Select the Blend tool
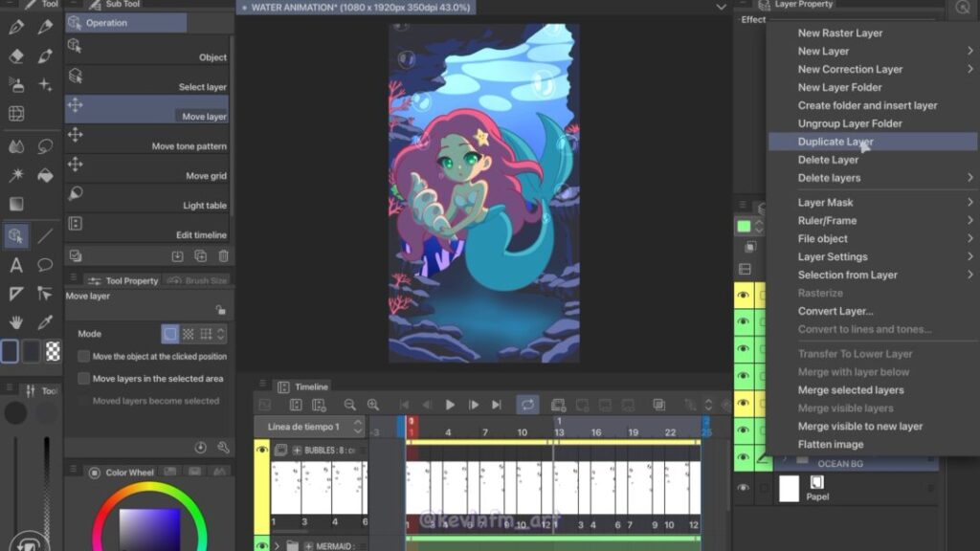The image size is (980, 551). pyautogui.click(x=16, y=146)
